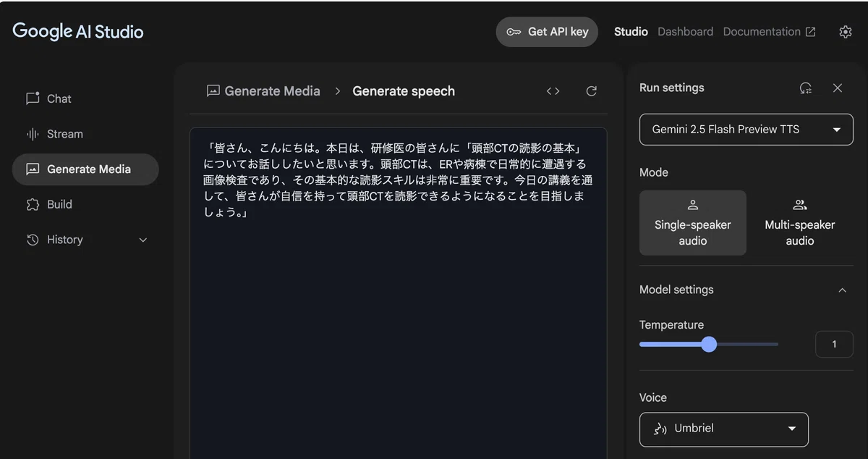Show code with the angle brackets icon
The width and height of the screenshot is (868, 459).
tap(553, 91)
